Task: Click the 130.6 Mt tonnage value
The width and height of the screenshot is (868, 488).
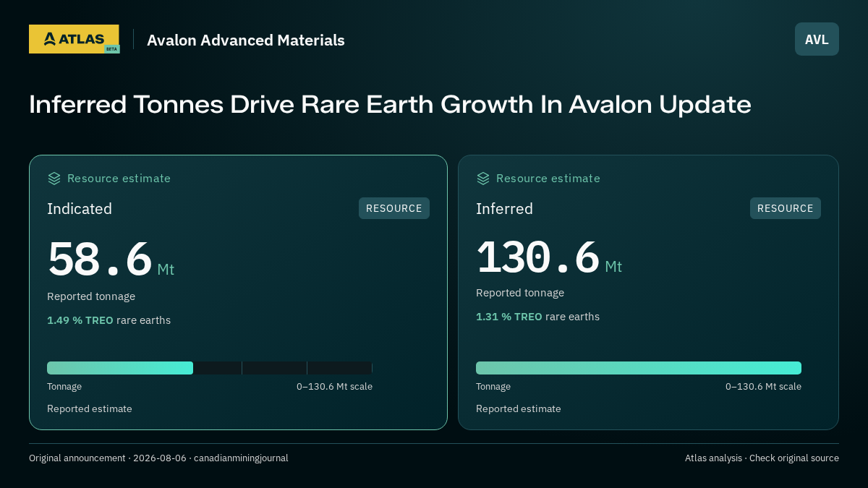Action: point(549,257)
